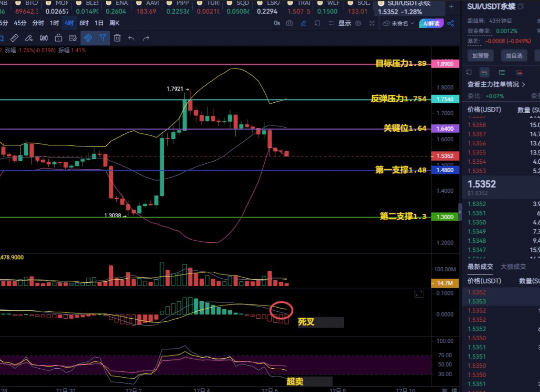Enter fullscreen chart mode
Image resolution: width=540 pixels, height=392 pixels.
click(372, 23)
